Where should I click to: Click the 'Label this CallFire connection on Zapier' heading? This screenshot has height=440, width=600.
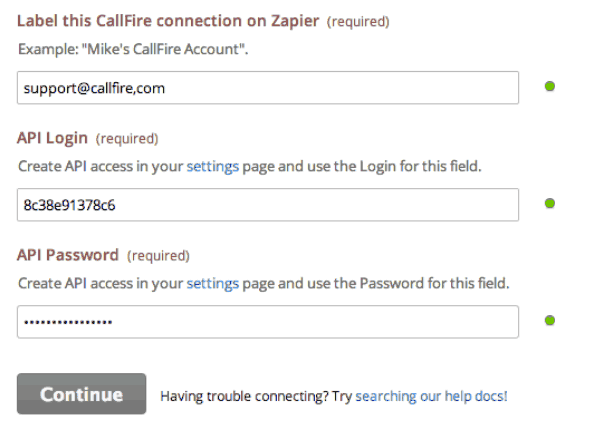168,21
